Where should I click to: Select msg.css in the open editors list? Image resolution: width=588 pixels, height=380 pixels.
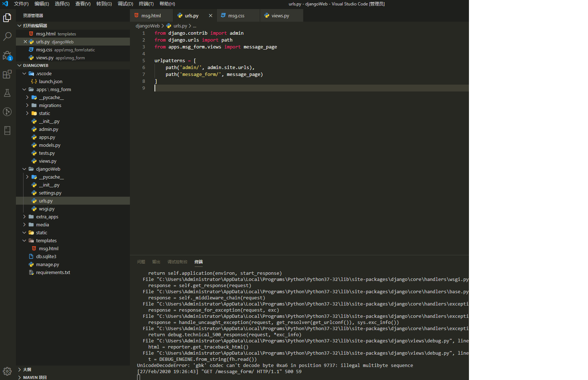pyautogui.click(x=73, y=50)
